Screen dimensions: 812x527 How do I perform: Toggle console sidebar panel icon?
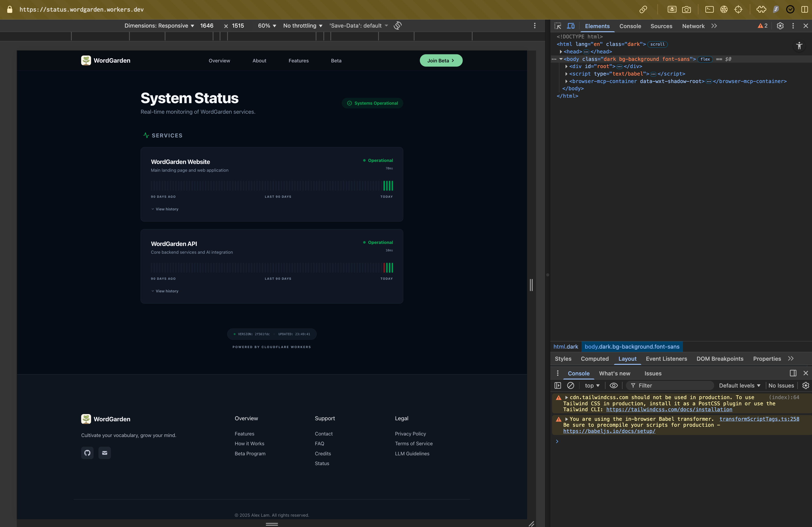[x=558, y=385]
